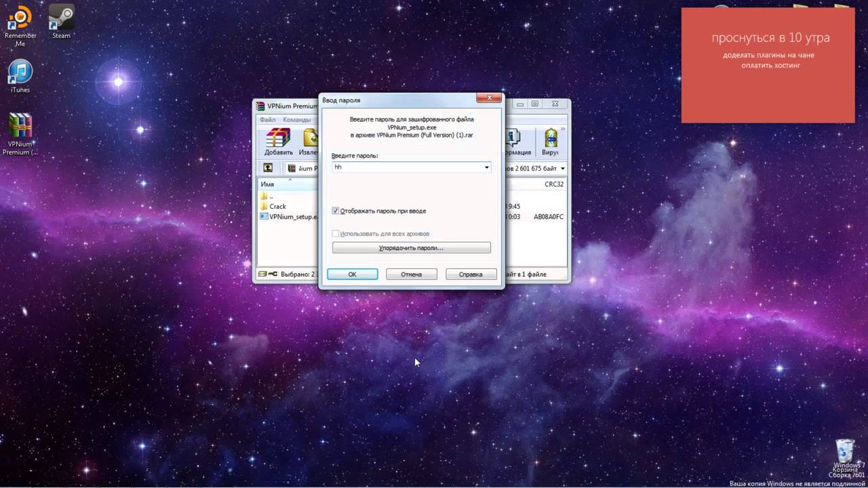Click the CRC32 column header
868x488 pixels.
554,184
